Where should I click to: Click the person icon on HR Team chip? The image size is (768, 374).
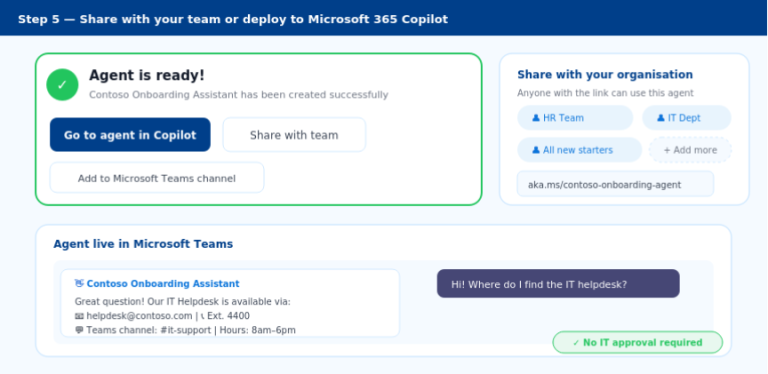click(536, 118)
